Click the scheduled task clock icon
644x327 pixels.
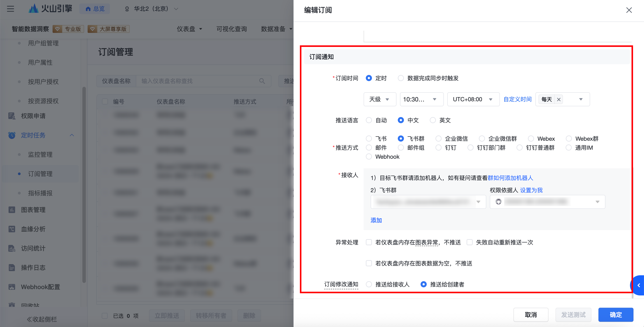click(11, 135)
